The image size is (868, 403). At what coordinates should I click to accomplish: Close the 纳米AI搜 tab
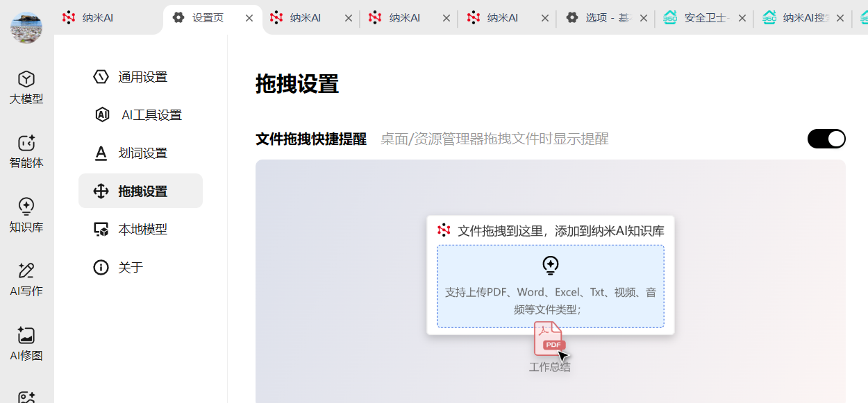(x=841, y=18)
